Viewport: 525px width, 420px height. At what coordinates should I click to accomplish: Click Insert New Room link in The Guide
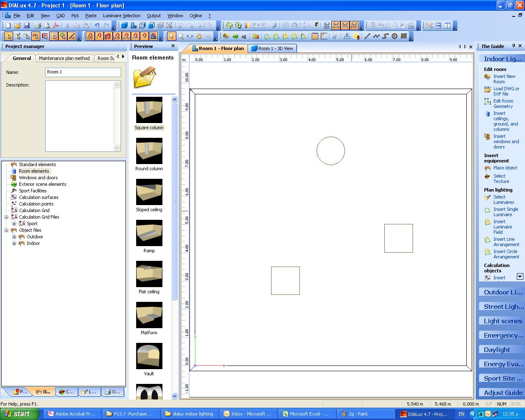tap(504, 79)
